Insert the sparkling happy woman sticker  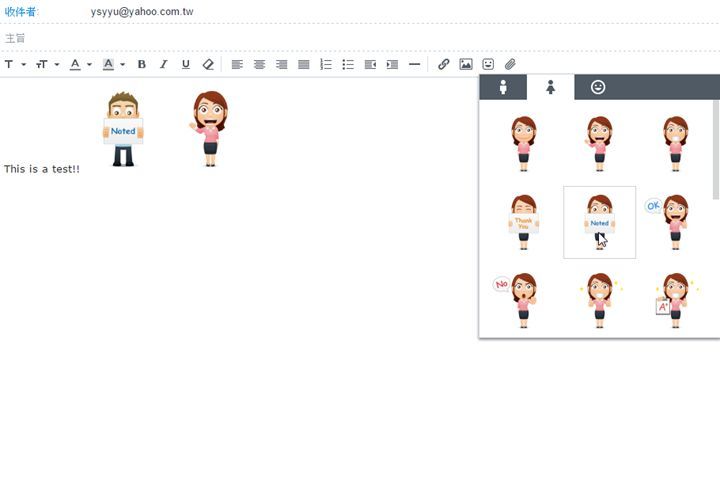(x=599, y=300)
